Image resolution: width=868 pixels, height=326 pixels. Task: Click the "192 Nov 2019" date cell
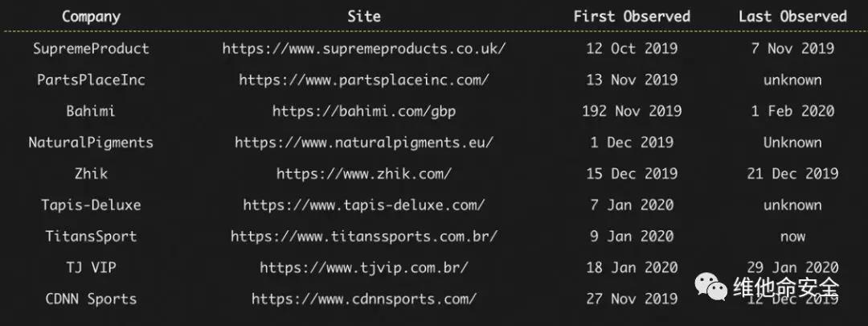click(632, 111)
